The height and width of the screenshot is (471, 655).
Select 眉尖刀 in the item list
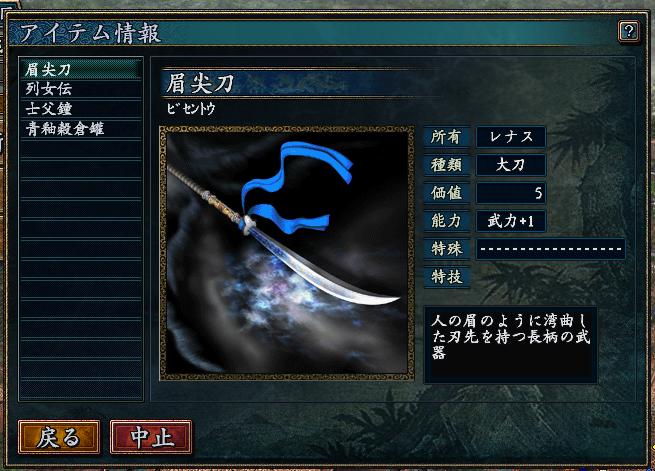pos(81,69)
